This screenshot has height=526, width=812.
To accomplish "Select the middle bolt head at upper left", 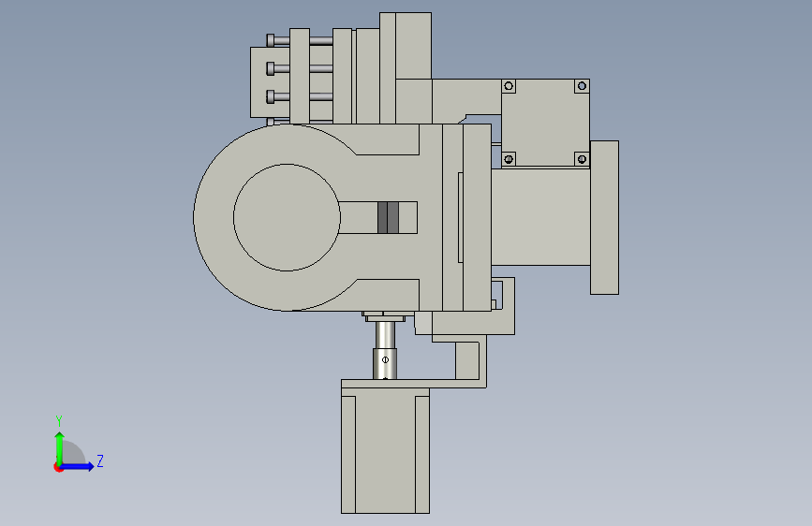I will coord(271,68).
